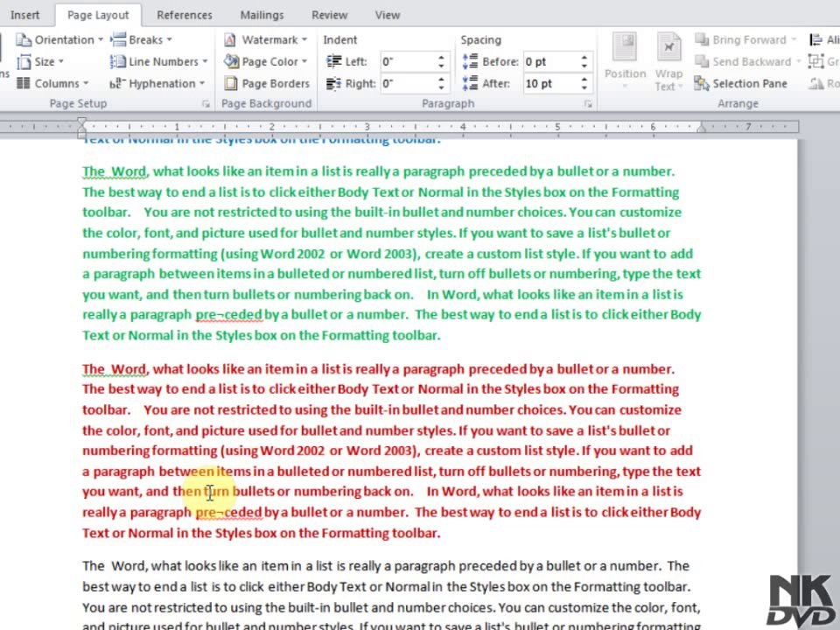Click the Spacing Before spinner arrows
The width and height of the screenshot is (840, 630).
pos(584,61)
